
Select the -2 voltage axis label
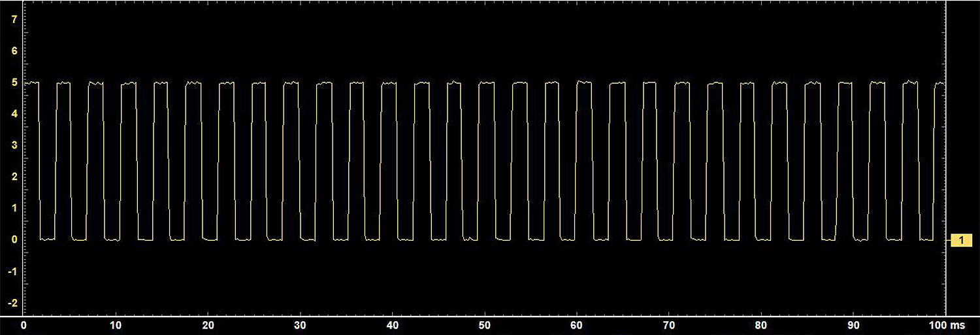point(13,302)
